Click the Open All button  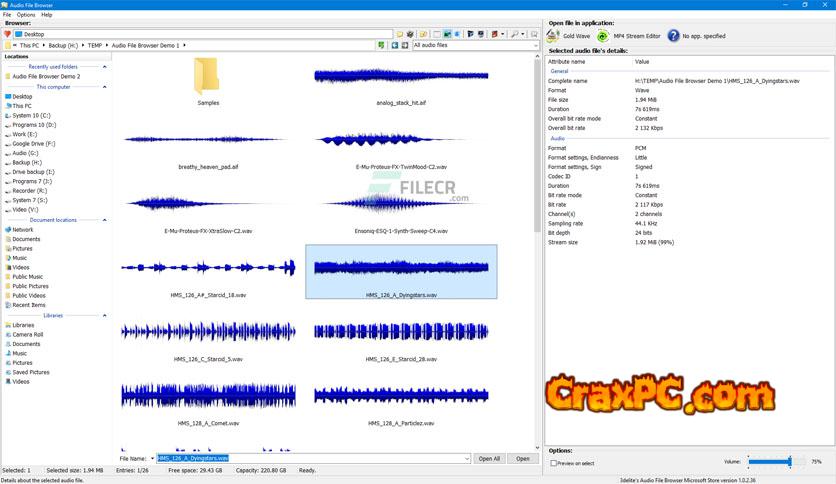click(488, 459)
